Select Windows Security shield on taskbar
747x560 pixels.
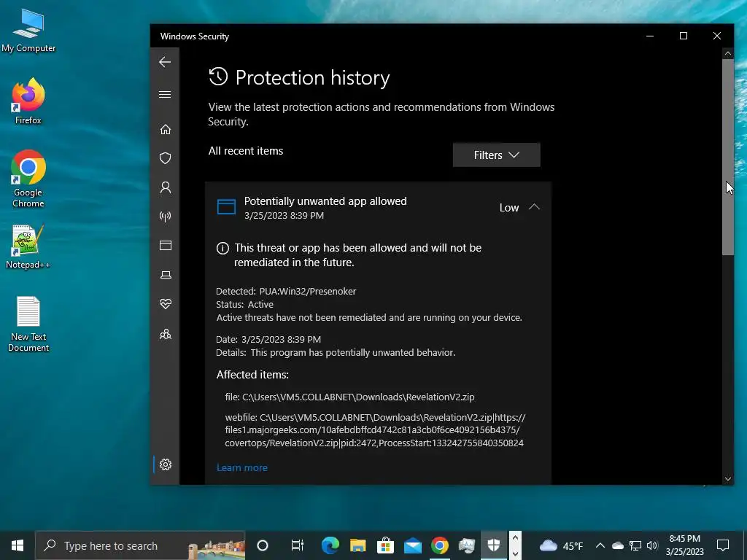pyautogui.click(x=494, y=545)
